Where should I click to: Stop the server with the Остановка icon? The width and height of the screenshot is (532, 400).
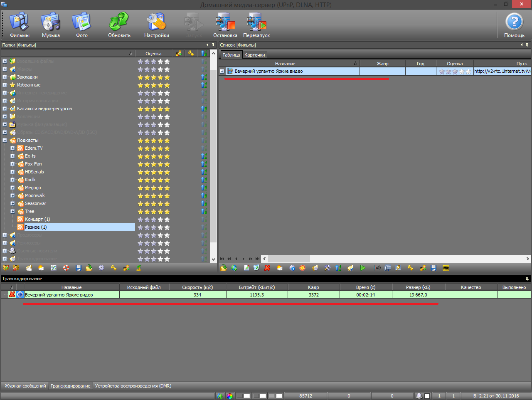(225, 25)
